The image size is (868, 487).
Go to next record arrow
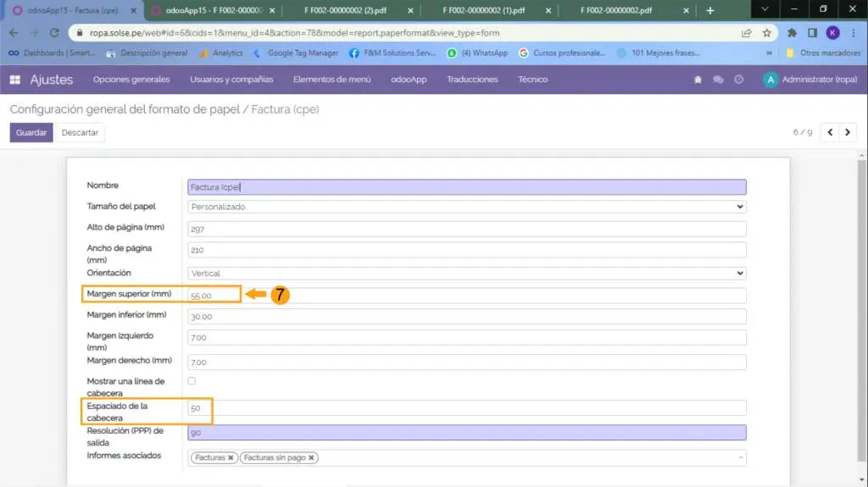click(847, 132)
